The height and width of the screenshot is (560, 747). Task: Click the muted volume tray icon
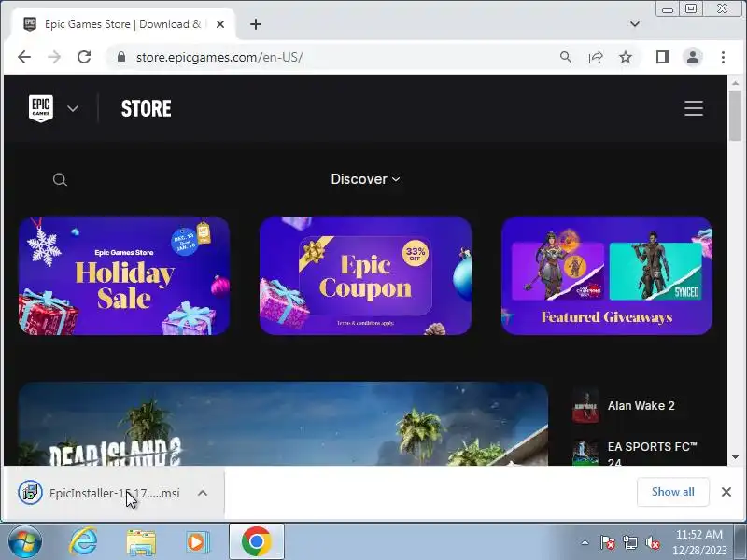click(x=653, y=542)
